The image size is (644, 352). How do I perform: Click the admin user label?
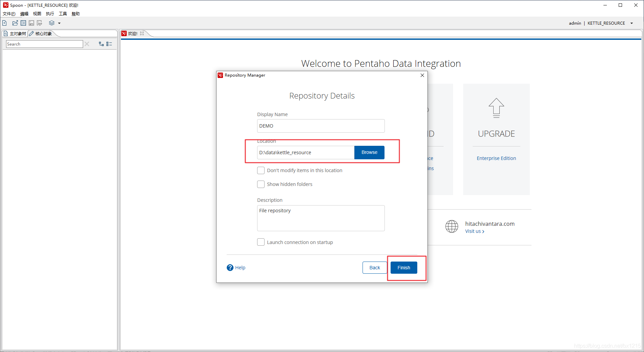pos(575,23)
